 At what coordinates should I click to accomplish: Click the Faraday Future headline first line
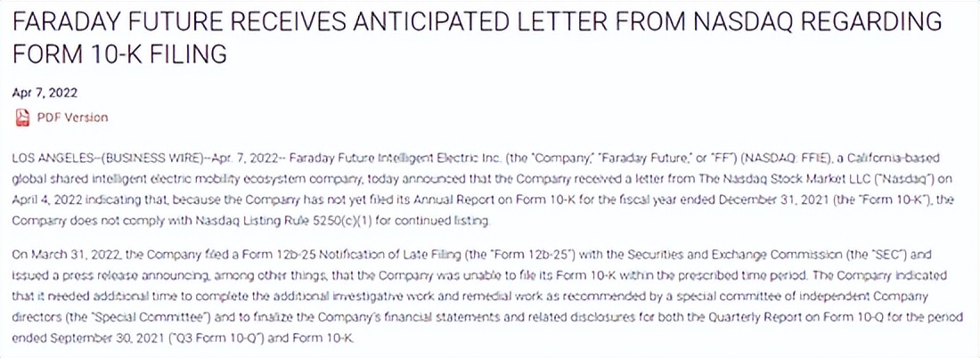477,21
